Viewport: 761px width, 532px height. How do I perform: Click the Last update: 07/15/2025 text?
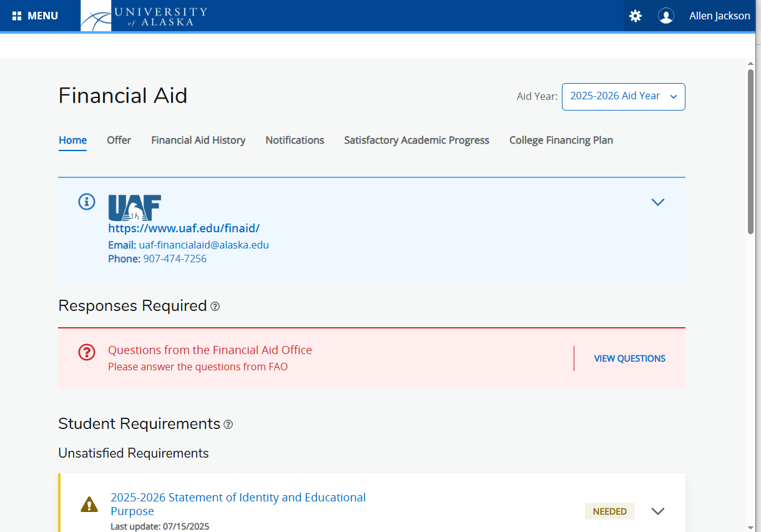point(160,526)
